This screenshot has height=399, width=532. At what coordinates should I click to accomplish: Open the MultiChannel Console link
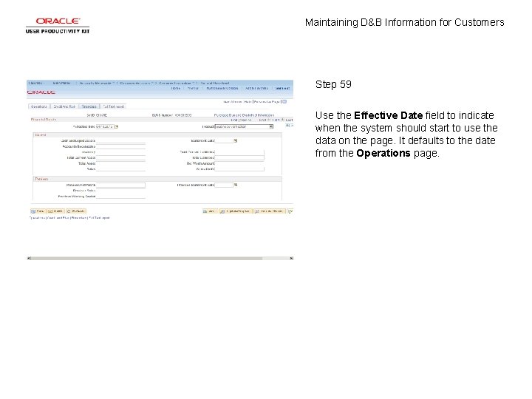point(222,88)
